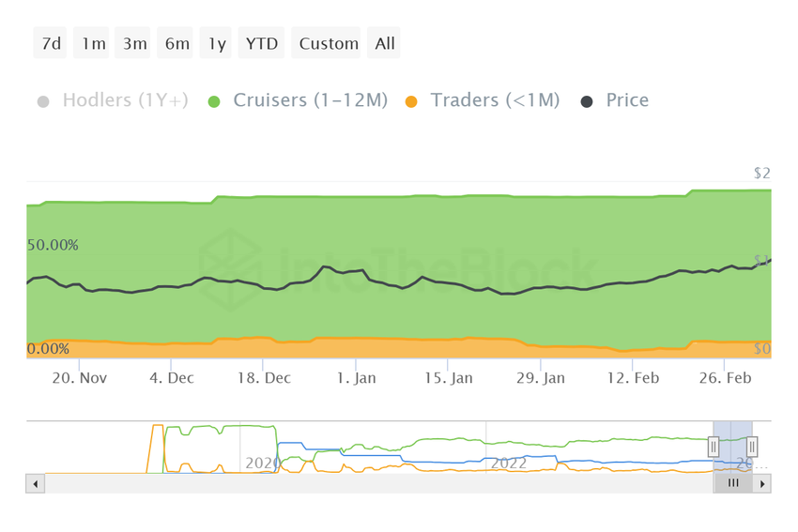798x532 pixels.
Task: Set range to YTD
Action: coord(262,43)
